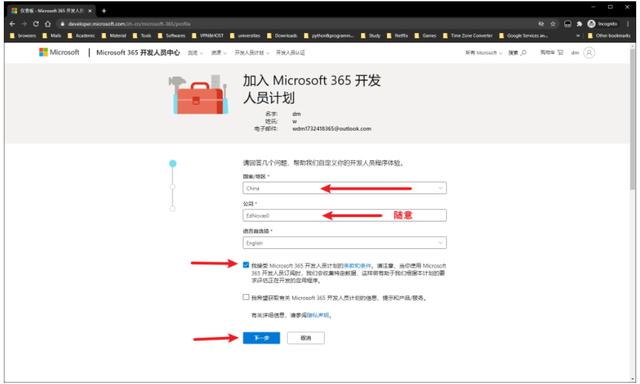Open the Mails bookmark folder
The height and width of the screenshot is (384, 640).
52,36
